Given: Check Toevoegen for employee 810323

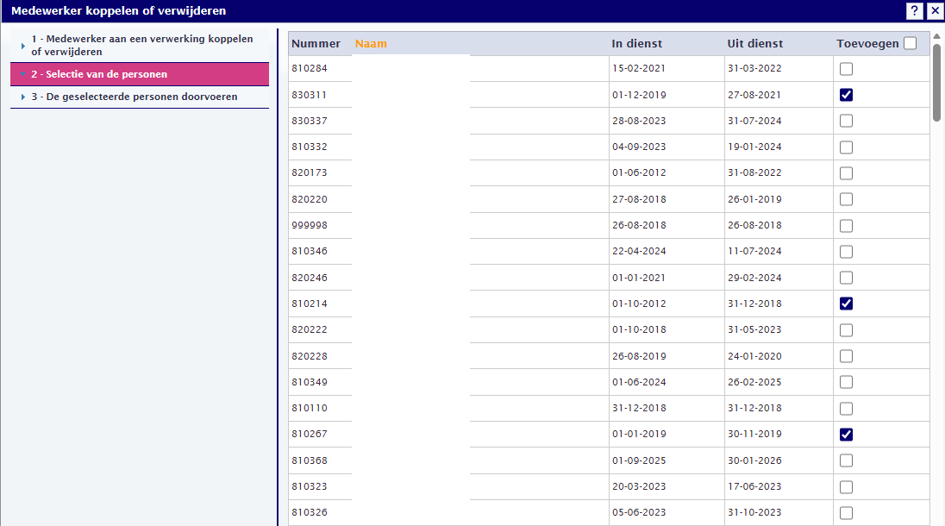Looking at the screenshot, I should coord(846,486).
